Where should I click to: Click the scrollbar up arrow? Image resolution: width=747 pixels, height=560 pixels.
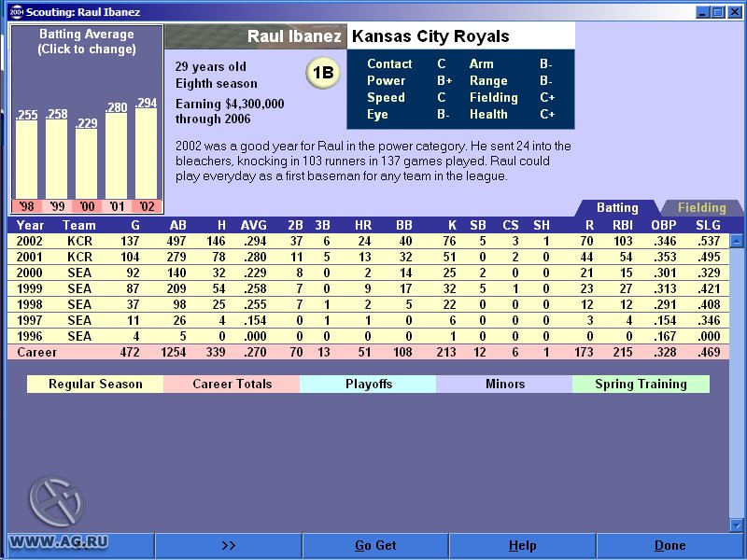point(737,241)
